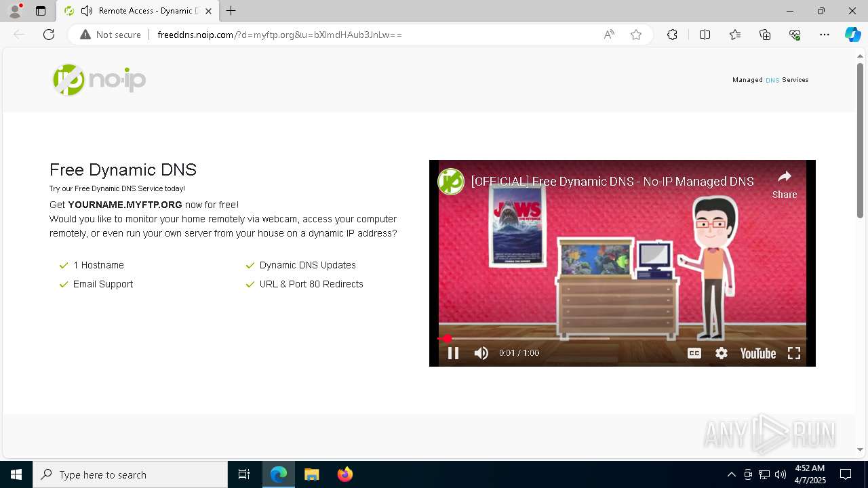Open Firefox taskbar icon

(x=345, y=474)
